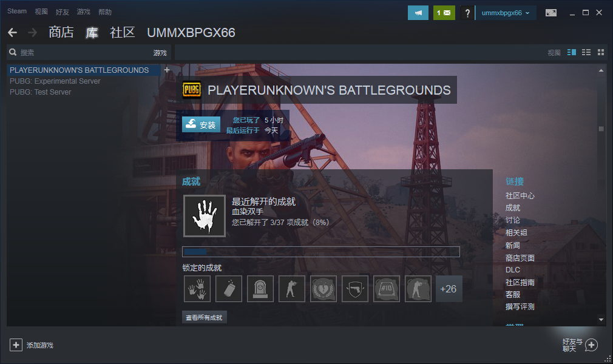Open DLC link
Screen dimensions: 613x364
coord(512,270)
